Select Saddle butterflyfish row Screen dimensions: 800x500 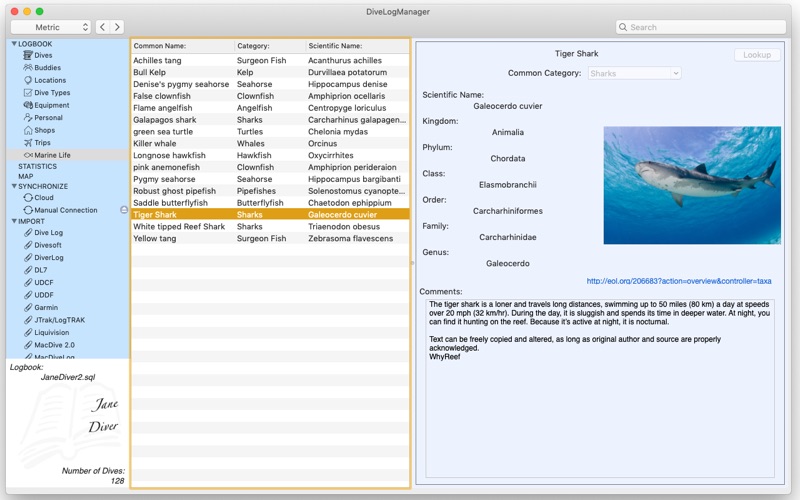[x=270, y=203]
